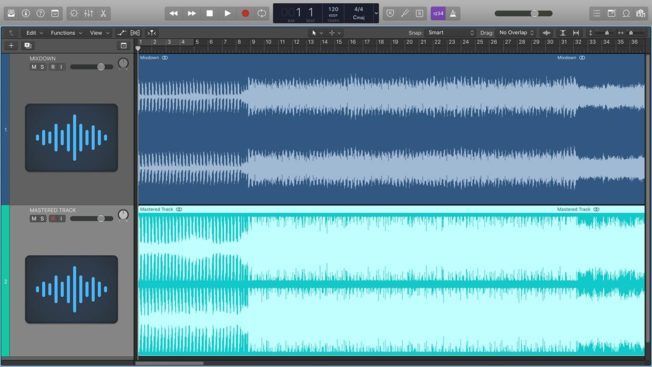
Task: Open the Snap Smart dropdown
Action: [451, 32]
